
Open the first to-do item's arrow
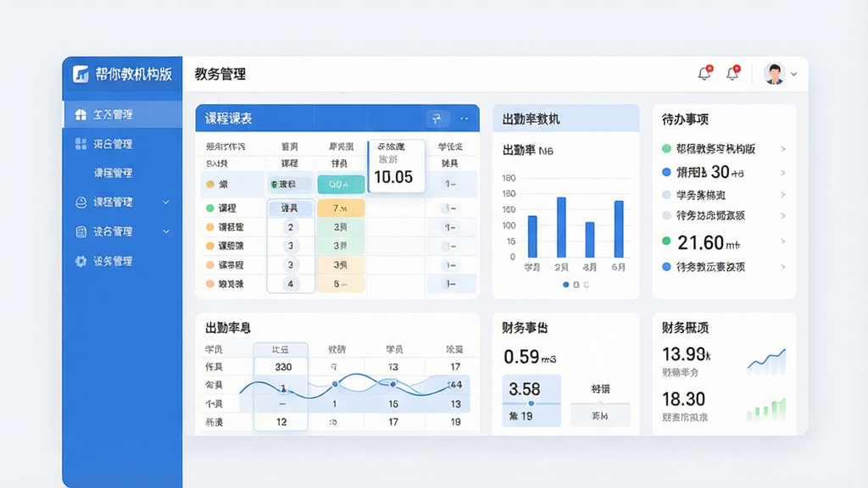(782, 149)
